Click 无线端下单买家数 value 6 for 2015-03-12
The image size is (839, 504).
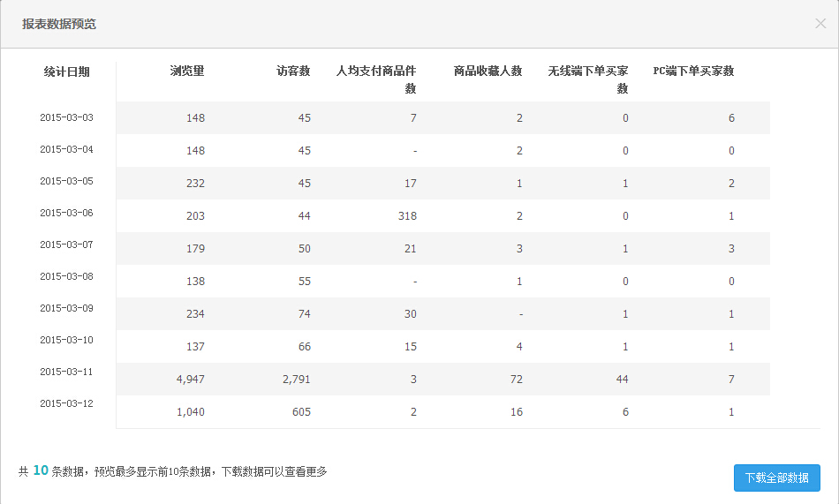[x=625, y=411]
